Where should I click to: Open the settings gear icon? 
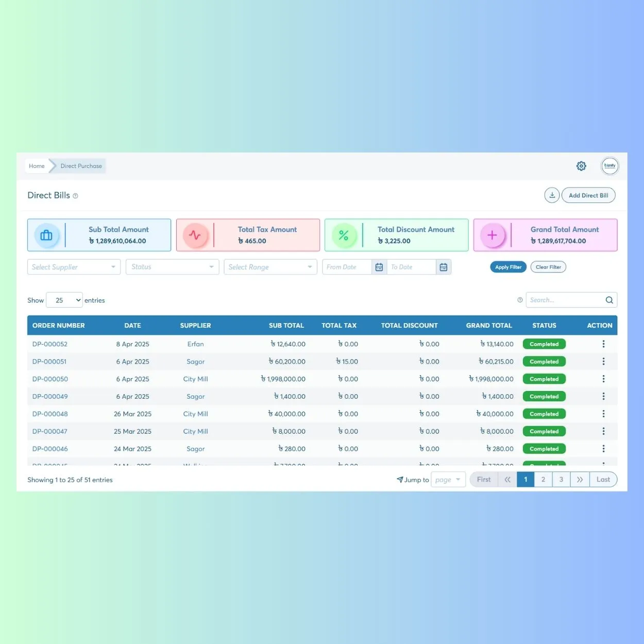[581, 166]
